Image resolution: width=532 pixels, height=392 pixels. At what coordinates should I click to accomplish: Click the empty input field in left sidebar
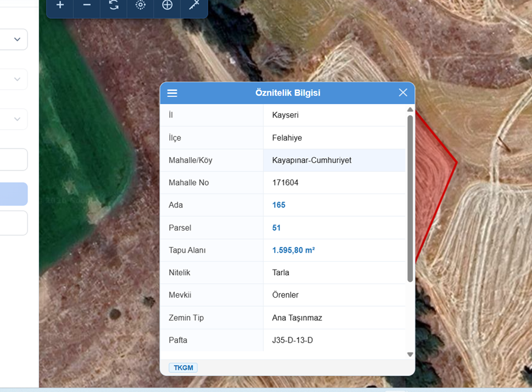[13, 159]
